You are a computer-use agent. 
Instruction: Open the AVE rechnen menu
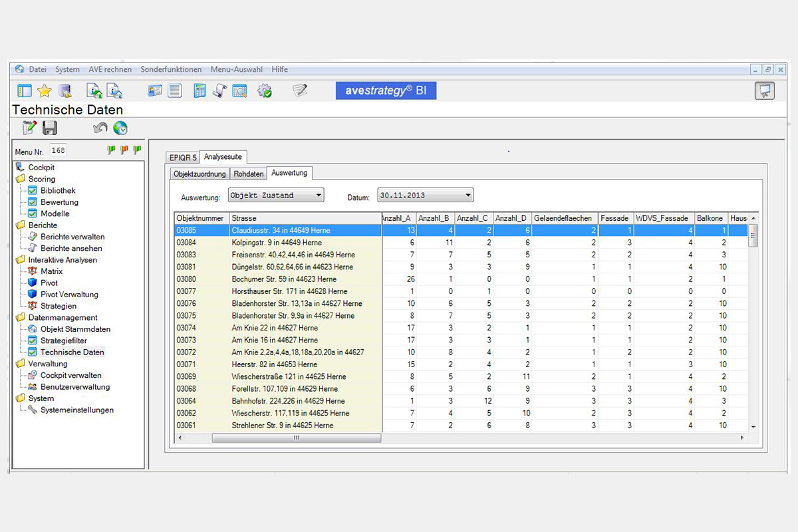click(110, 69)
